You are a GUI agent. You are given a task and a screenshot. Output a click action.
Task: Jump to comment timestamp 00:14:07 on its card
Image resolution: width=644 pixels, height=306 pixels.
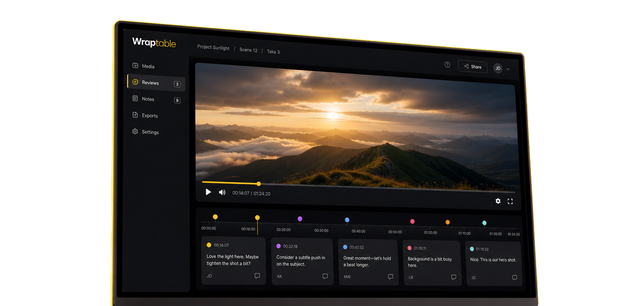click(x=221, y=245)
